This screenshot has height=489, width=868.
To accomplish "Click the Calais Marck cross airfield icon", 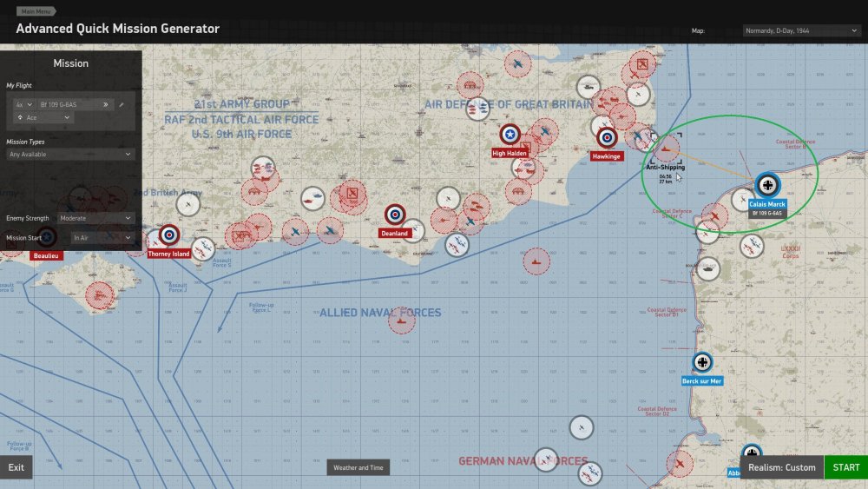I will click(767, 185).
